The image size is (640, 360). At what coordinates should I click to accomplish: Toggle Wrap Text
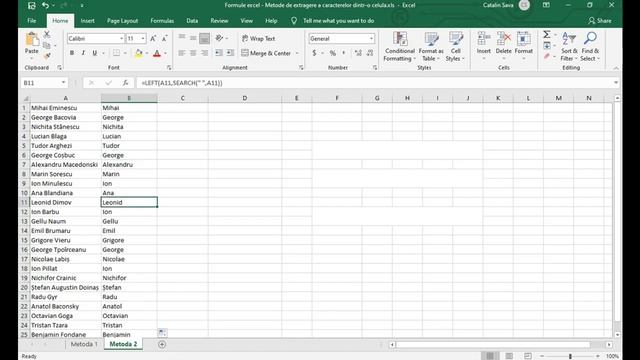(258, 38)
